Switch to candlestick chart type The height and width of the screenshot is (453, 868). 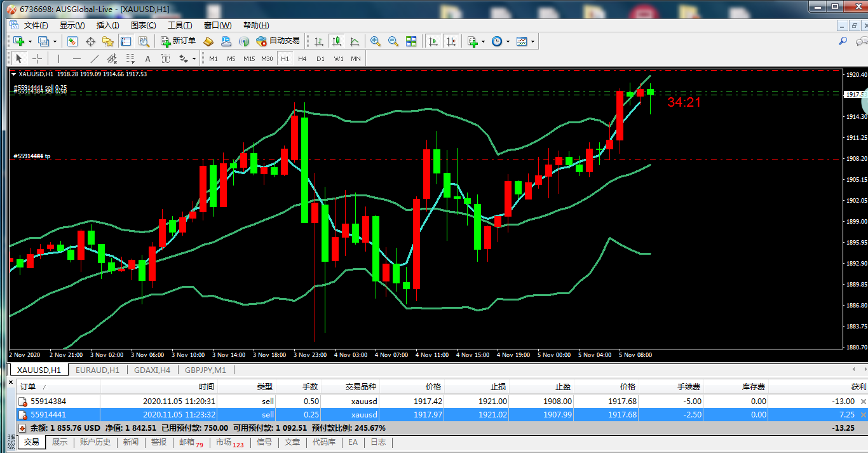point(337,41)
